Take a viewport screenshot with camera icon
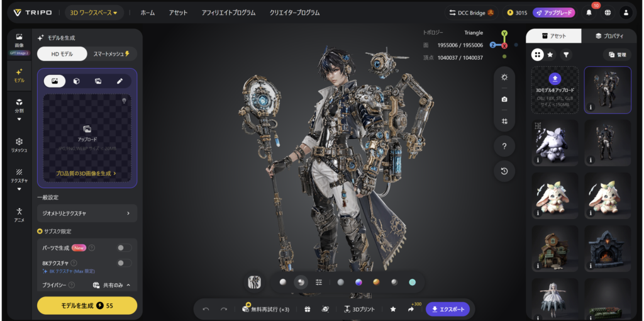The height and width of the screenshot is (321, 644). (504, 99)
